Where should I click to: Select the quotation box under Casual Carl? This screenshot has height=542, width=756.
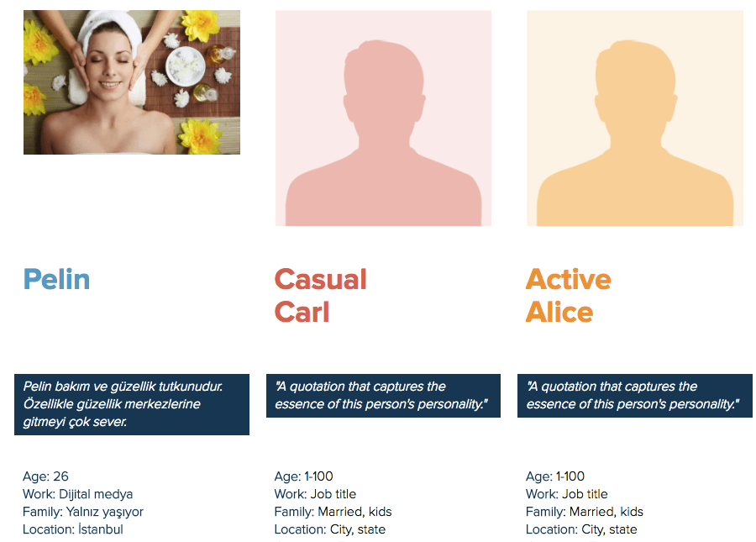[383, 396]
